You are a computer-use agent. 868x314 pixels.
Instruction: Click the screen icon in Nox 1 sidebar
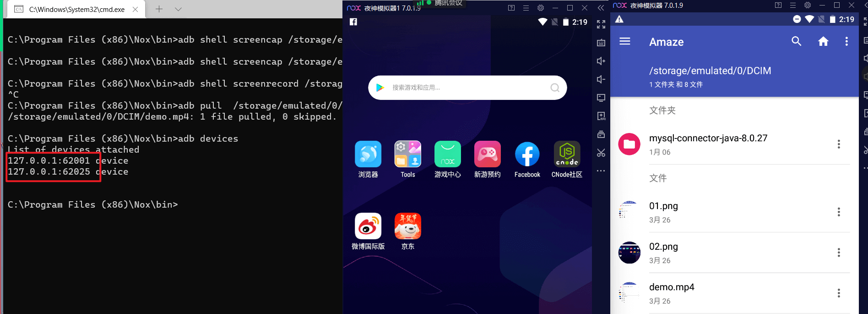pyautogui.click(x=601, y=98)
